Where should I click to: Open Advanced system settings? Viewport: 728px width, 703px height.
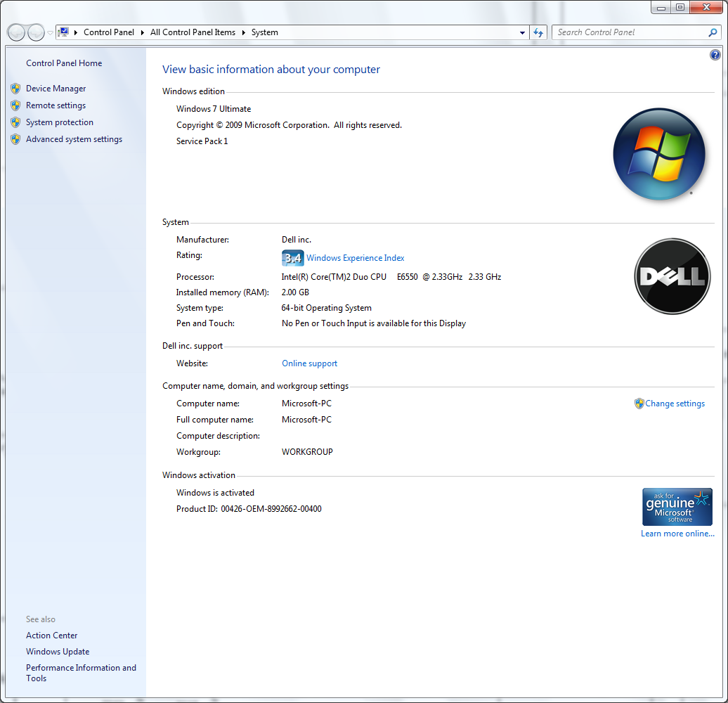(74, 139)
